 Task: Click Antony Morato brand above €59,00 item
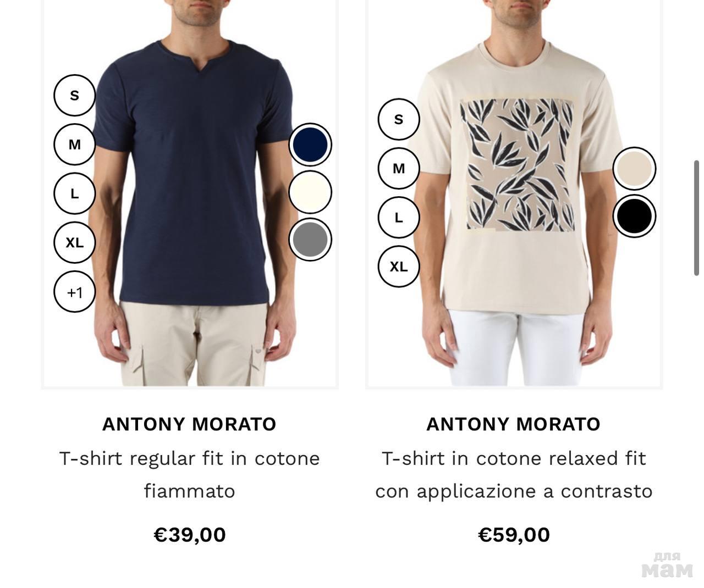click(514, 424)
